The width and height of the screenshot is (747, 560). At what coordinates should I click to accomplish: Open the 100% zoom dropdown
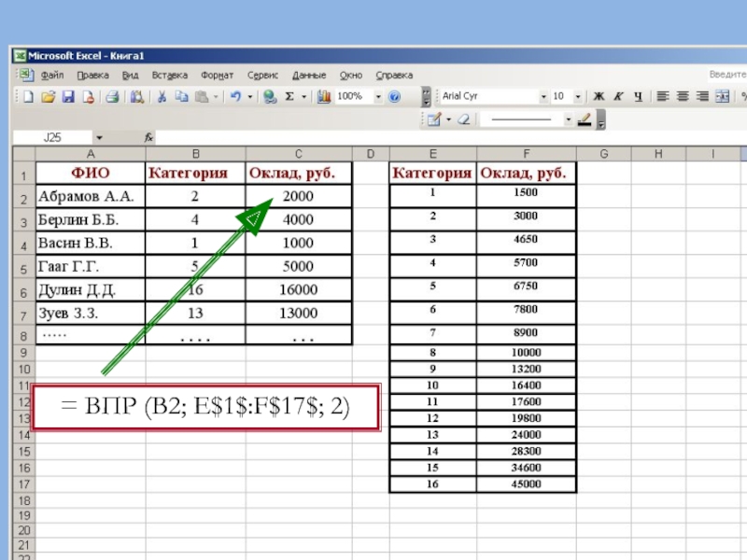[x=378, y=96]
